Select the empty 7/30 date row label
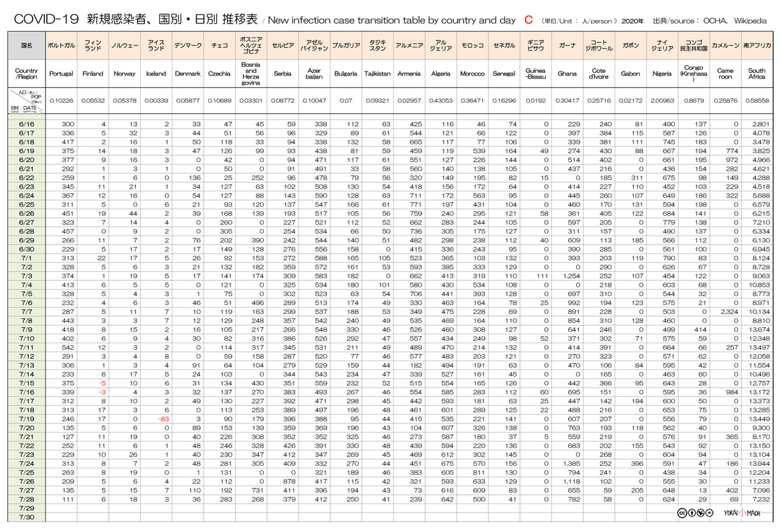Screen dimensions: 781x532 [x=26, y=517]
